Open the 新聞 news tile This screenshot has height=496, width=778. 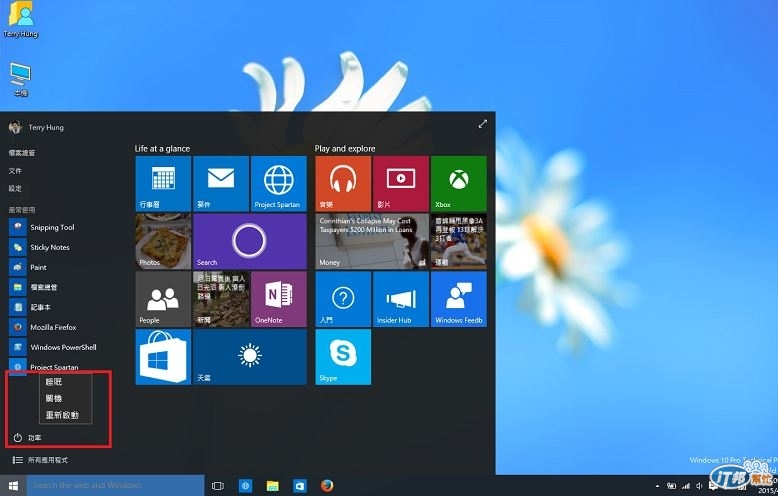(221, 299)
